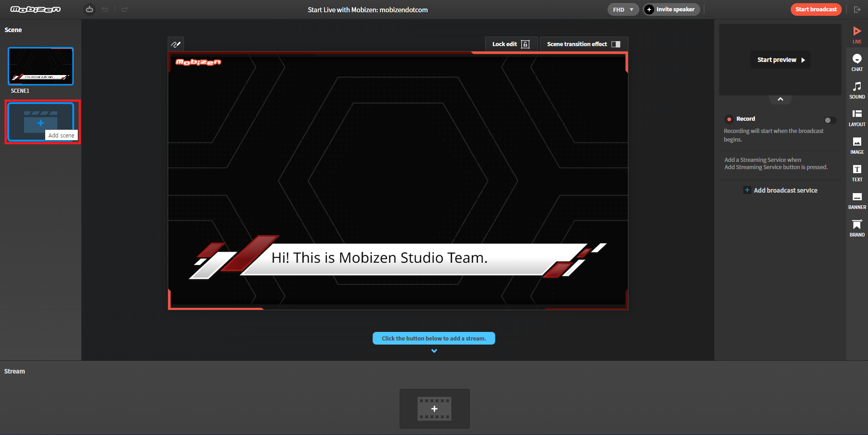The image size is (868, 435).
Task: Click the Start broadcast button
Action: tap(816, 9)
